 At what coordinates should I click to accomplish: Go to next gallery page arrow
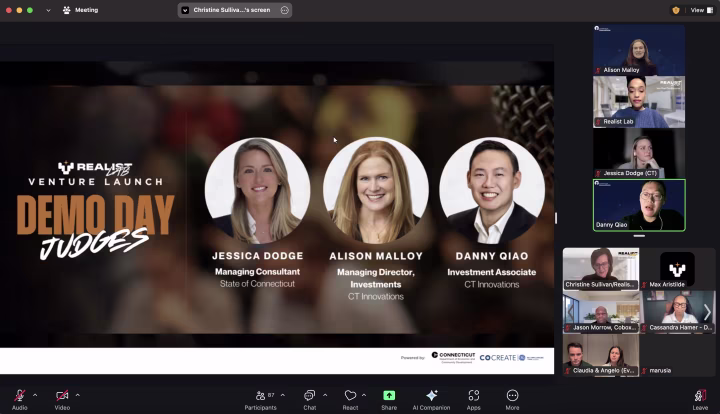pyautogui.click(x=707, y=313)
